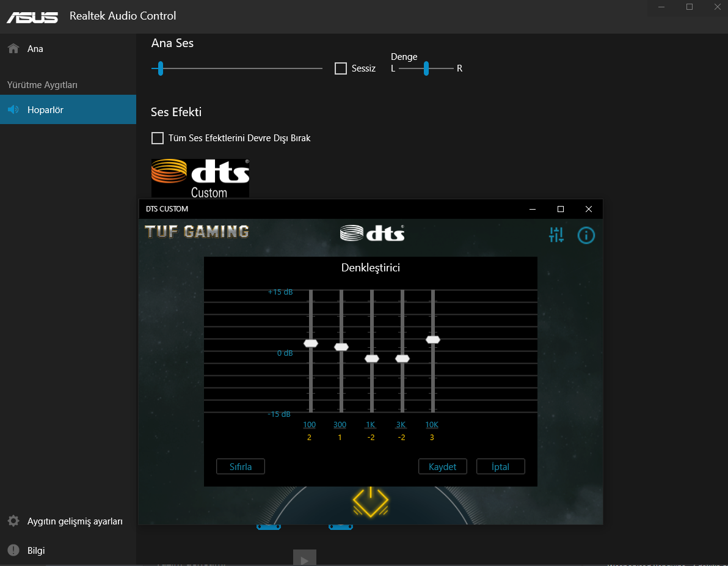Click the value 2 under 100 band
This screenshot has width=728, height=566.
[309, 438]
